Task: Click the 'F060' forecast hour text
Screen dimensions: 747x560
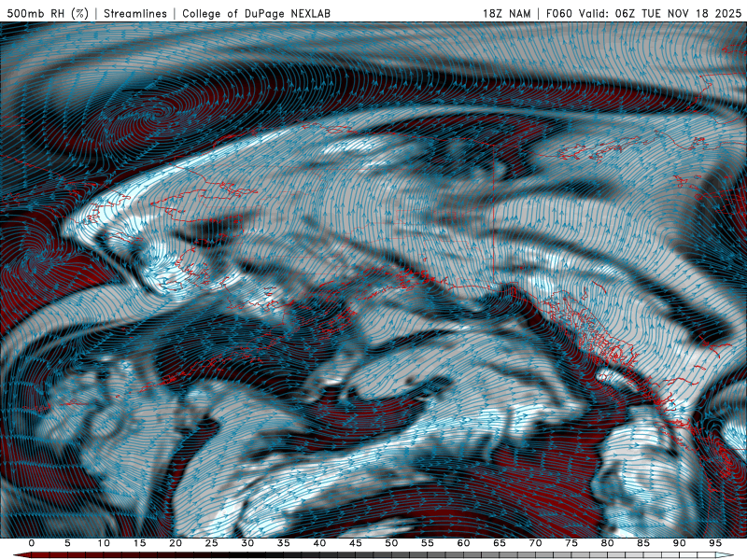Action: [x=558, y=13]
